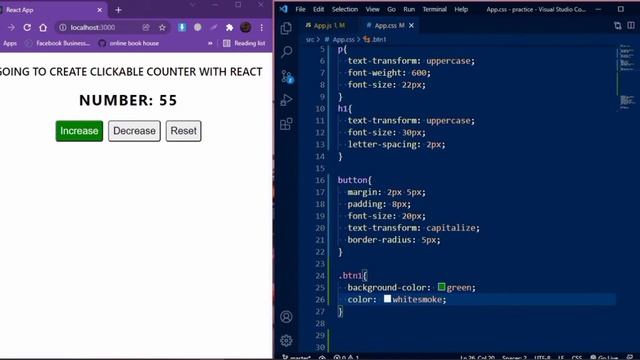Screen dimensions: 640x360
Task: Open the Edit menu in VS Code
Action: [x=318, y=9]
